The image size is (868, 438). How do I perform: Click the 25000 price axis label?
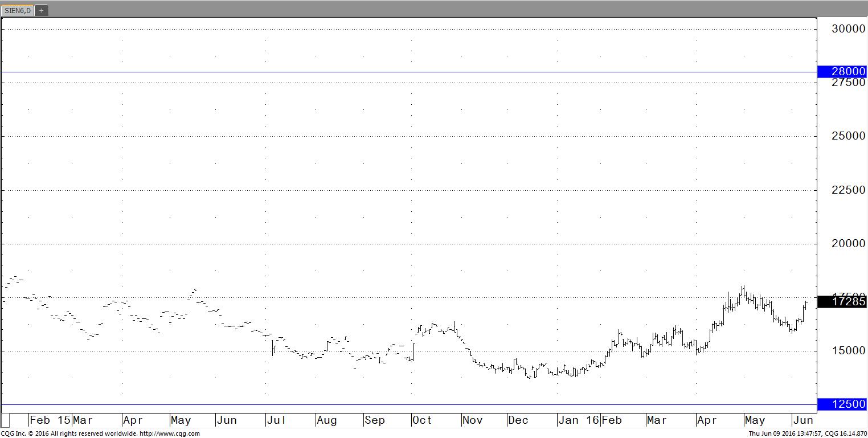pyautogui.click(x=848, y=136)
